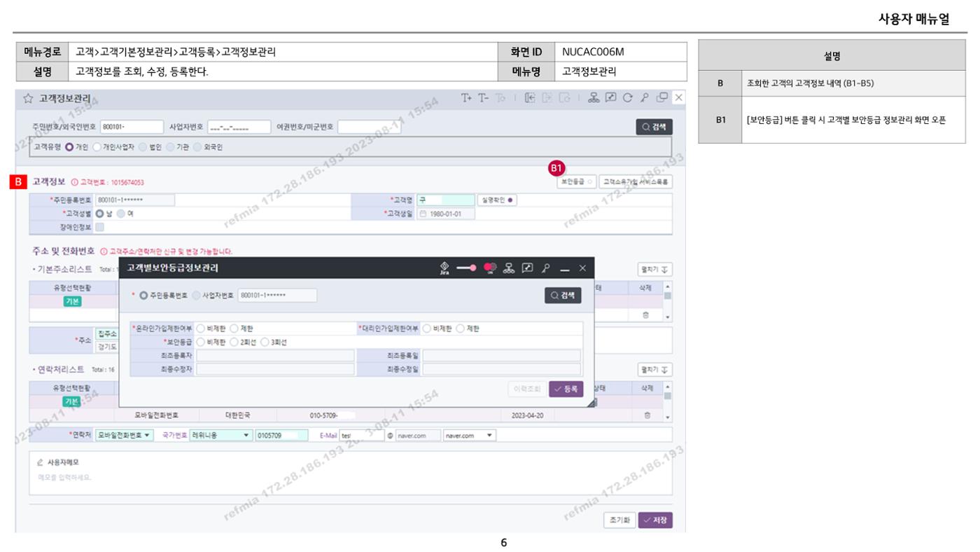Click the circular refresh icon in main toolbar
This screenshot has height=552, width=980.
[627, 98]
